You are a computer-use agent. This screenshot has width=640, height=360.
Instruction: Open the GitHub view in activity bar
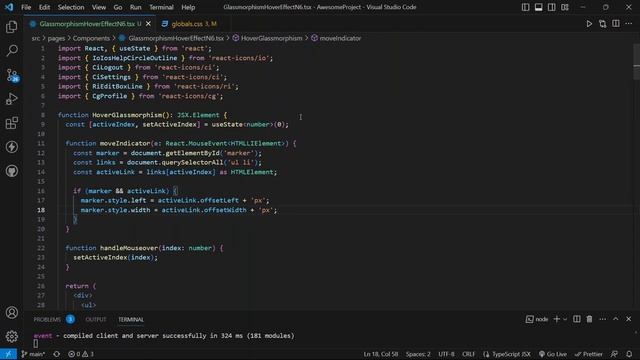coord(12,171)
